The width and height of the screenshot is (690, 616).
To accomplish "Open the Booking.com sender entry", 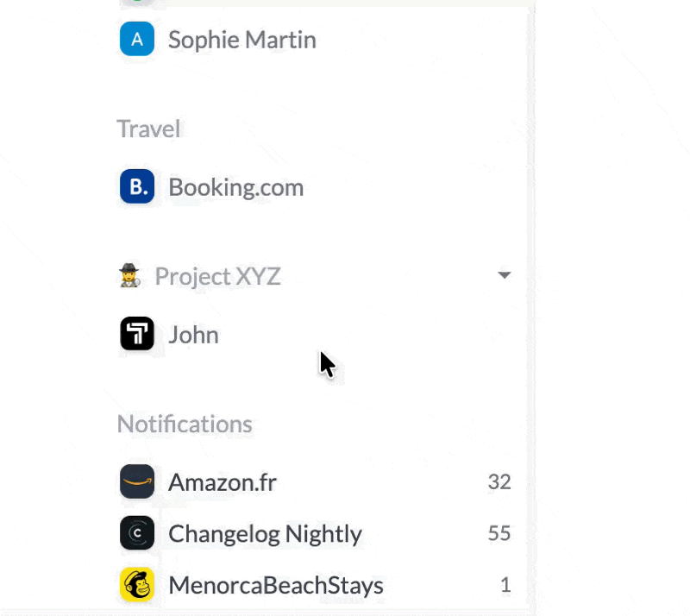I will 235,186.
